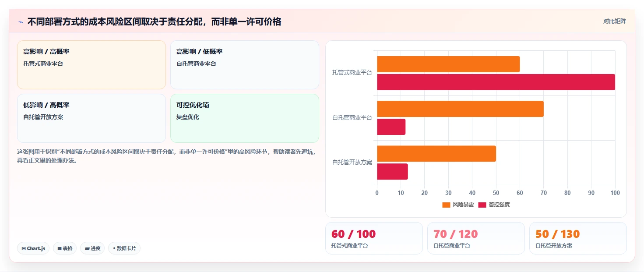Screen dimensions: 644x272
Task: Click the sparkle icon in 数据卡片 chip
Action: [114, 248]
